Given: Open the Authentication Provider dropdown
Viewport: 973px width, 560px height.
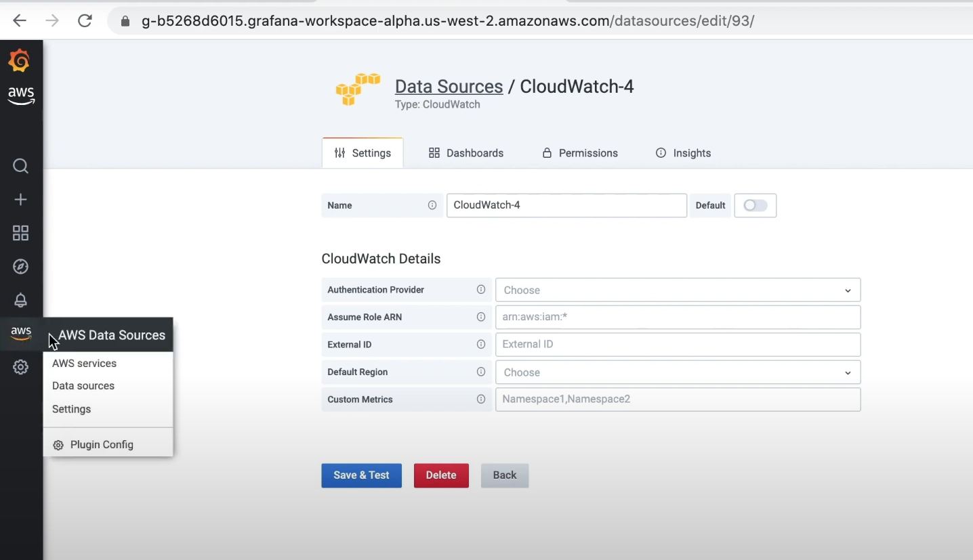Looking at the screenshot, I should (678, 290).
